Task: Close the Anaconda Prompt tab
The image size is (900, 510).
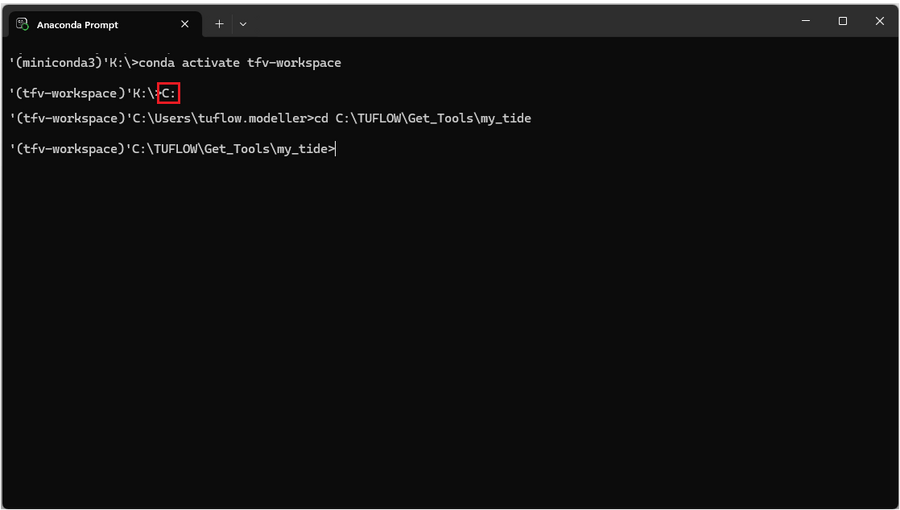Action: [x=185, y=24]
